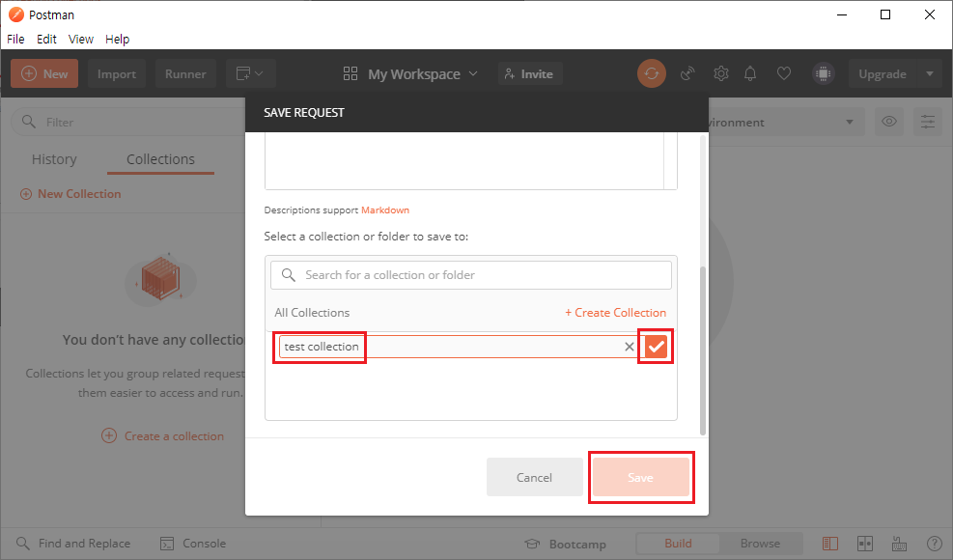Confirm the collection name with checkmark button
The width and height of the screenshot is (953, 560).
pos(656,347)
